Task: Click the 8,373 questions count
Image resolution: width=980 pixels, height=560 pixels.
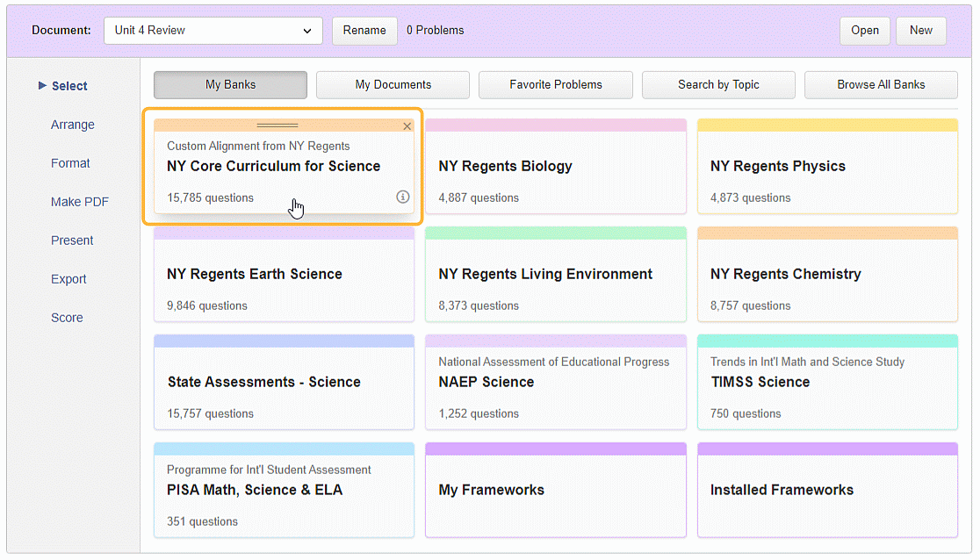Action: tap(479, 306)
